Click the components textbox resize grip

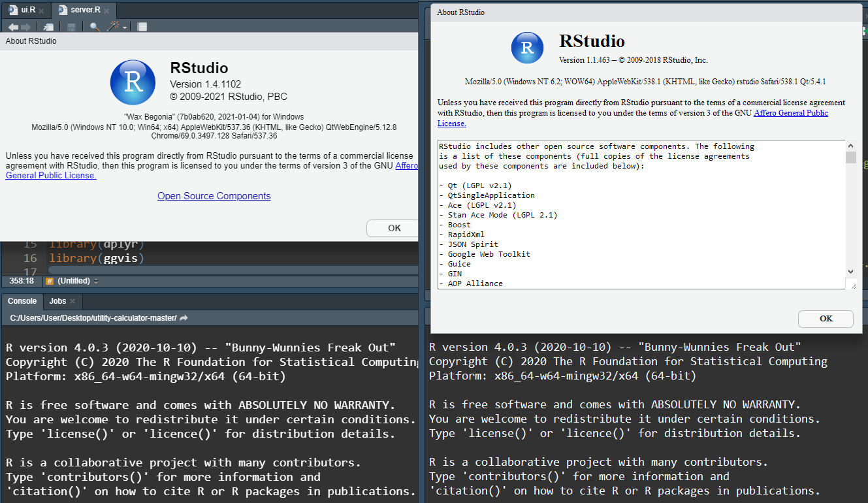point(852,284)
